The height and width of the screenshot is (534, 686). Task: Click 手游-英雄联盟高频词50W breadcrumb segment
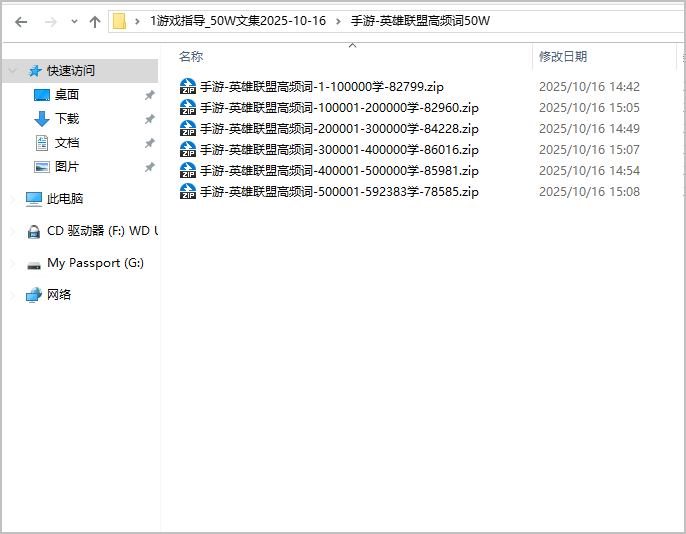coord(420,21)
